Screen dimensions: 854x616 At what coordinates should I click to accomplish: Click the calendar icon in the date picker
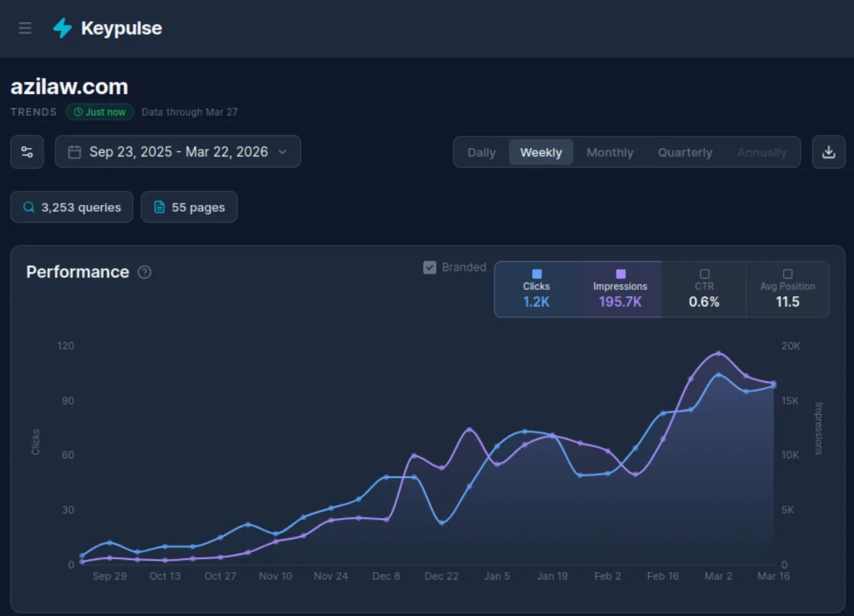coord(75,152)
